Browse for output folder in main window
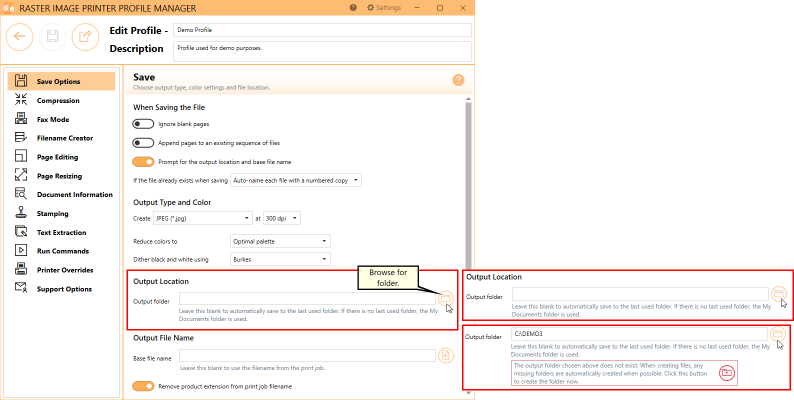 446,298
